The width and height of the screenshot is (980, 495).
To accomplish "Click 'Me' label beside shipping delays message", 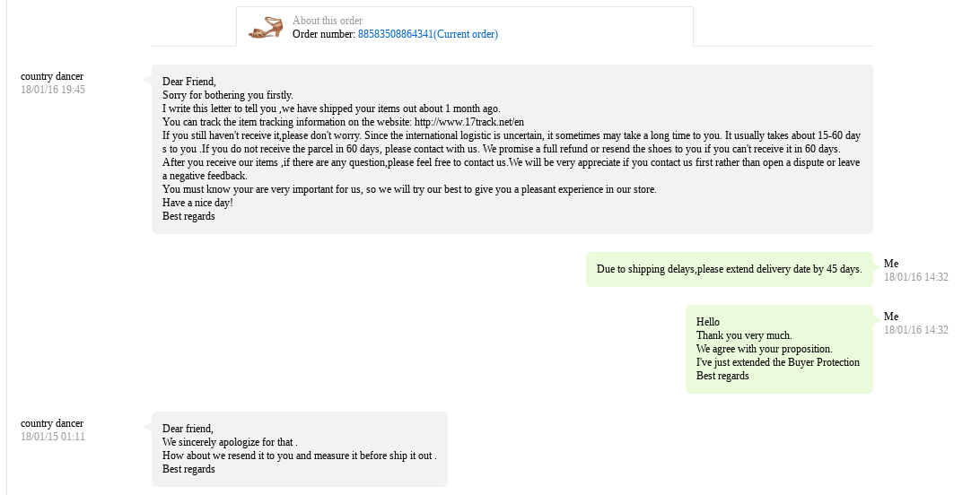I will tap(890, 264).
